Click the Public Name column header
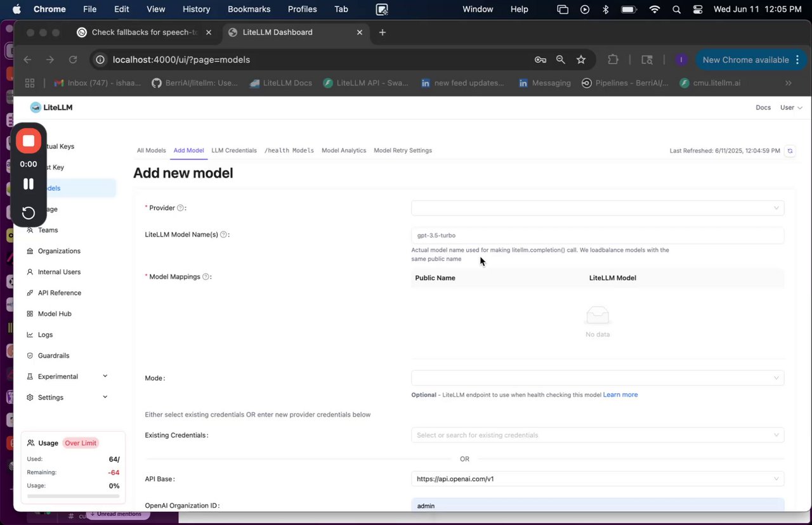The width and height of the screenshot is (812, 525). (x=435, y=278)
